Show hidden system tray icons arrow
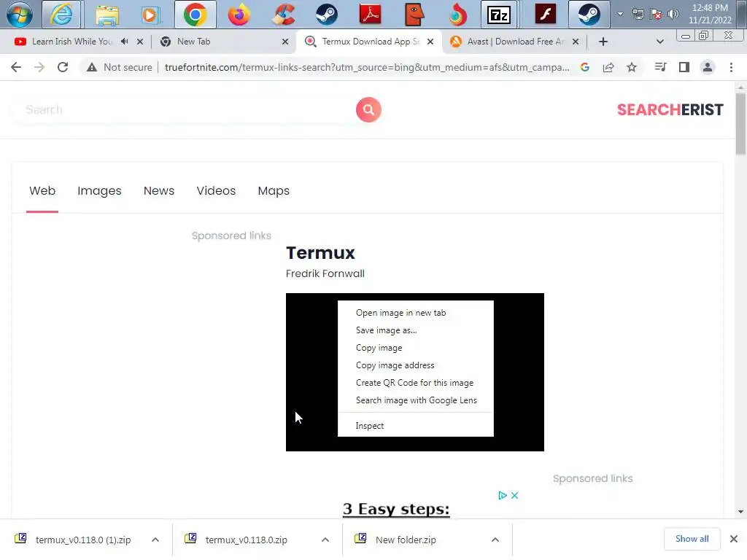Image resolution: width=747 pixels, height=560 pixels. click(x=620, y=14)
